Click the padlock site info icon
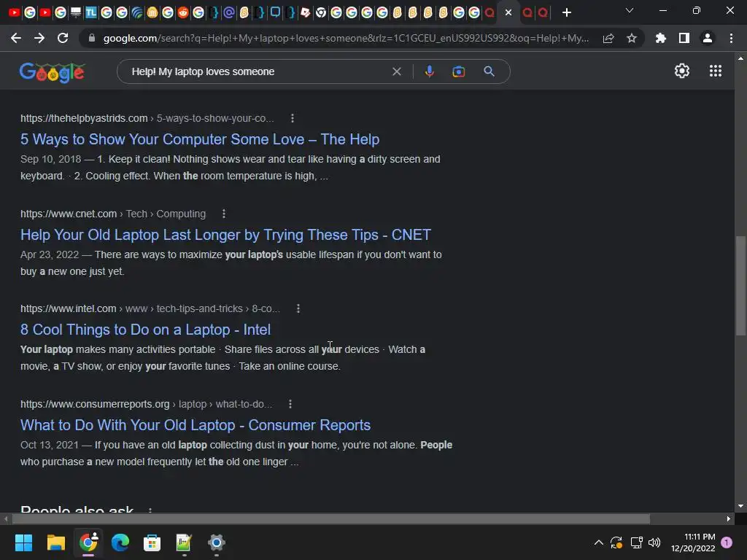 (92, 38)
